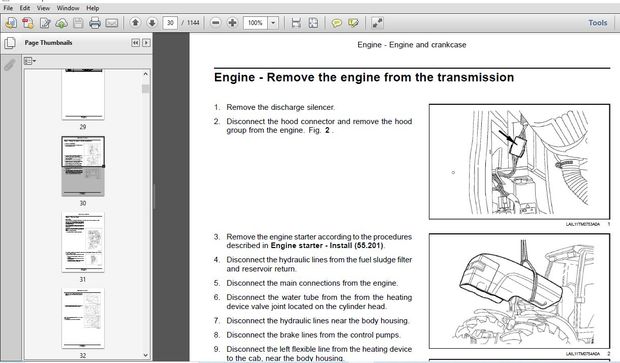This screenshot has height=363, width=620.
Task: Click the zoom percentage field showing 100%
Action: (x=255, y=23)
